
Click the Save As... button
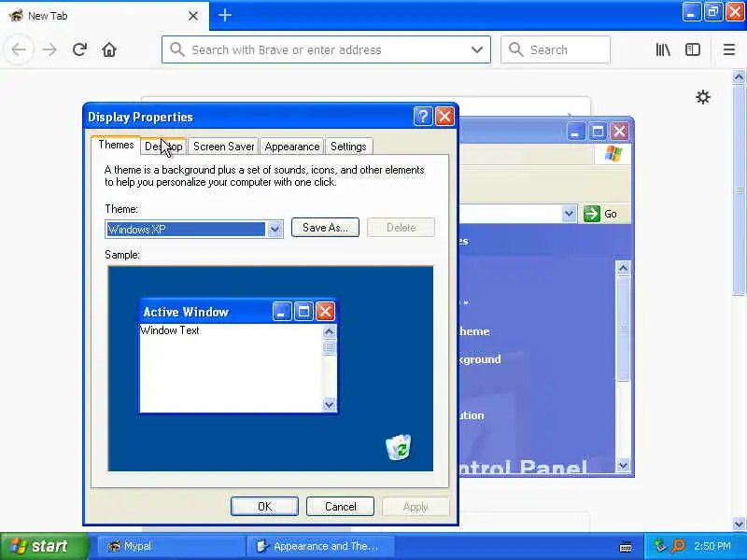click(325, 228)
